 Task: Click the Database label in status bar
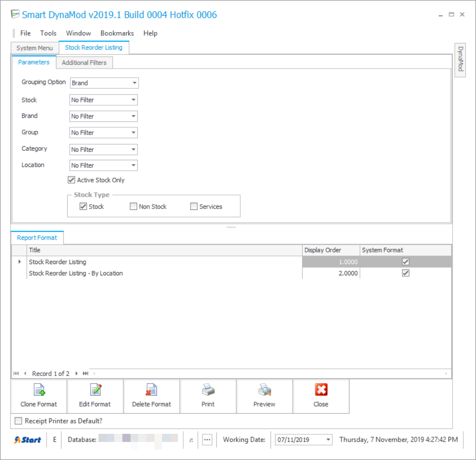(82, 440)
